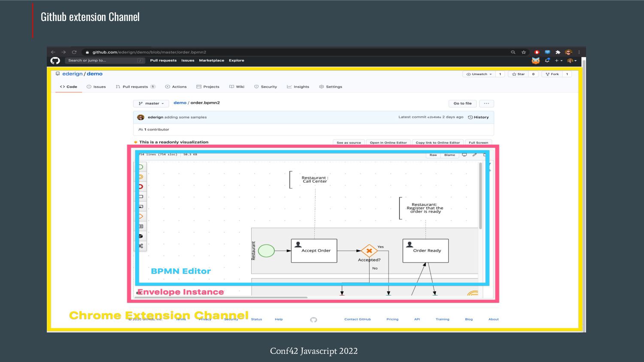Viewport: 644px width, 362px height.
Task: Click the Contact GitHub footer link
Action: coord(357,319)
